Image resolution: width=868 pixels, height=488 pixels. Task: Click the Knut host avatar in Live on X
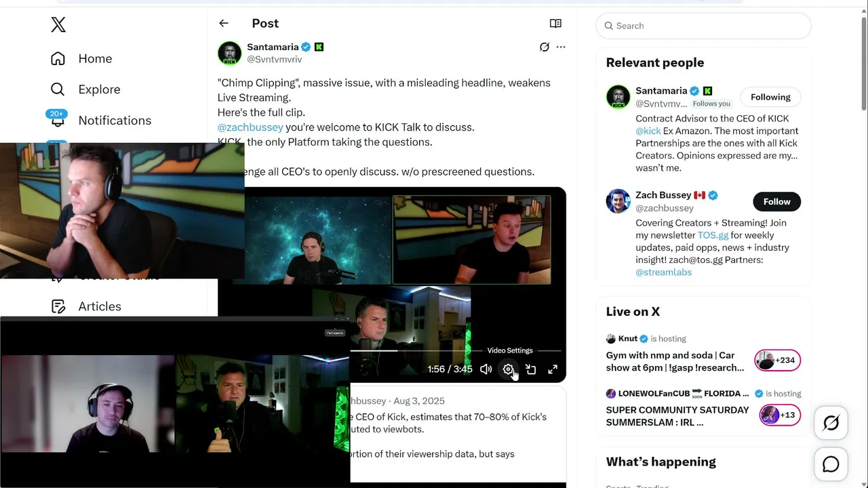pos(611,339)
